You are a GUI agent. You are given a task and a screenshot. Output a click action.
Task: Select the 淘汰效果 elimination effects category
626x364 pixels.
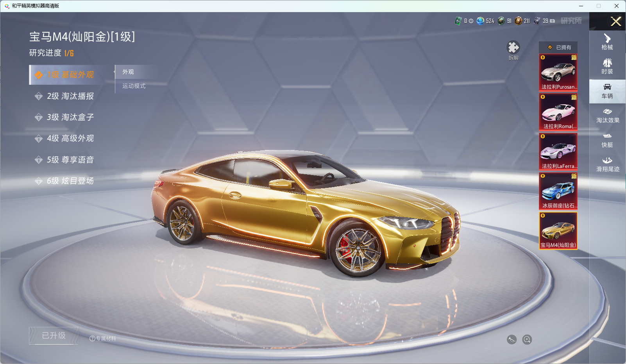607,116
